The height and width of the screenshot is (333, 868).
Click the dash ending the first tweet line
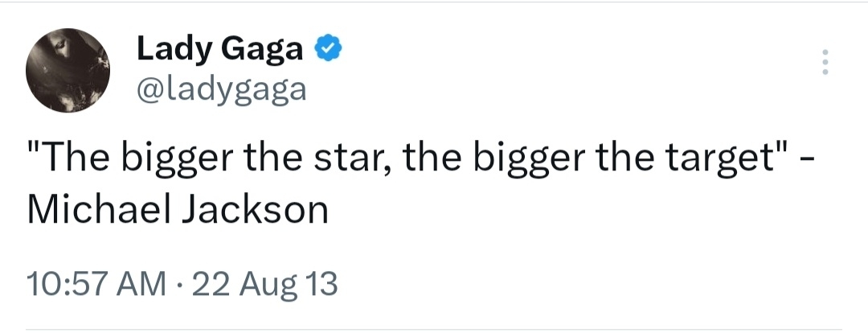[808, 162]
